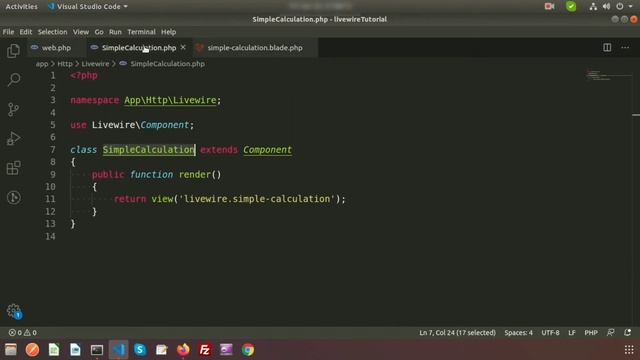Open volume icon in top bar

[x=607, y=6]
